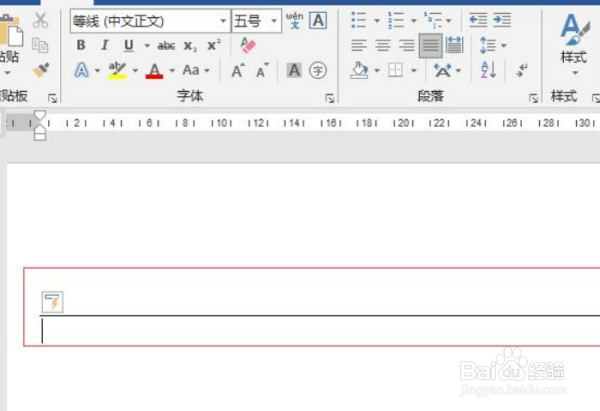Open highlight color dropdown arrow
This screenshot has width=600, height=411.
(135, 70)
